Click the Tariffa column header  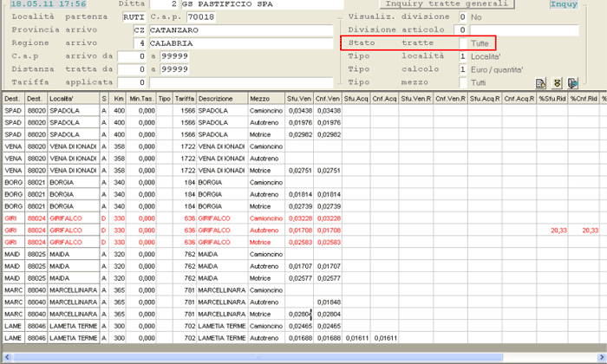pyautogui.click(x=185, y=99)
